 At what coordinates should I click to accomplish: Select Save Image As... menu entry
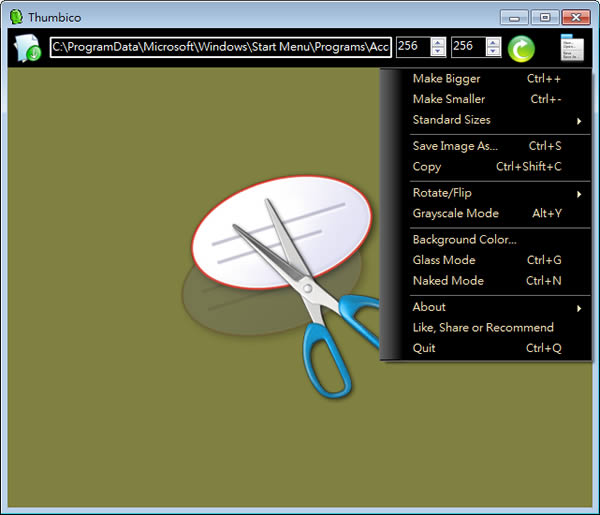point(455,146)
